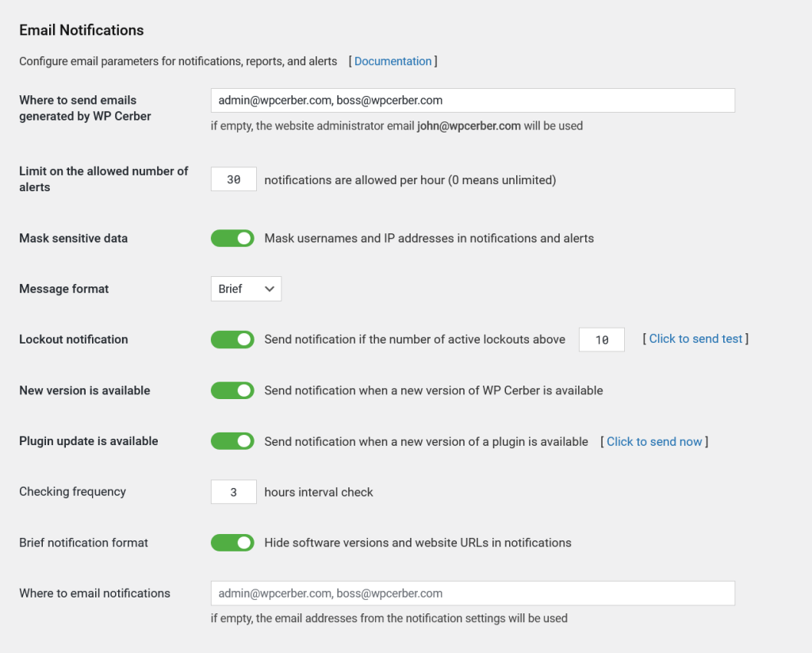Click the 'Email Notifications' section heading
The height and width of the screenshot is (653, 812).
[x=81, y=31]
